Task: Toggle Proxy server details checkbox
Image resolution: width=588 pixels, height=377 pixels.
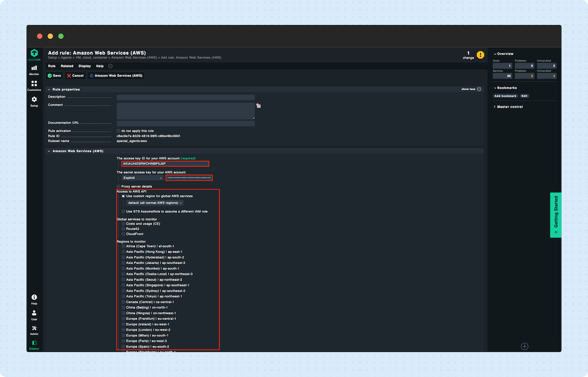Action: 118,187
